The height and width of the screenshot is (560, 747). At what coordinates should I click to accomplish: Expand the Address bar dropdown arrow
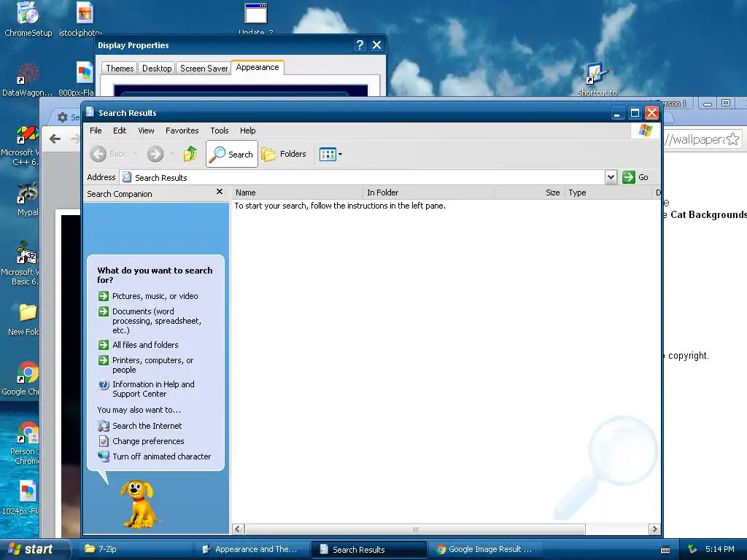tap(611, 177)
